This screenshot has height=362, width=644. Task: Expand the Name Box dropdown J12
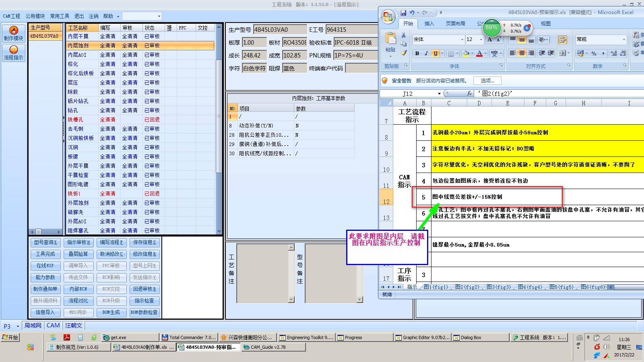pyautogui.click(x=439, y=93)
